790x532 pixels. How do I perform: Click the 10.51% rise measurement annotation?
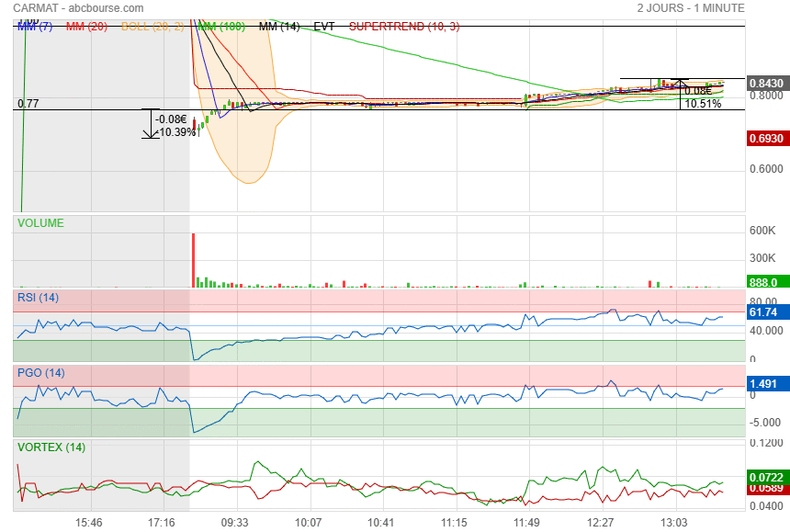point(703,104)
